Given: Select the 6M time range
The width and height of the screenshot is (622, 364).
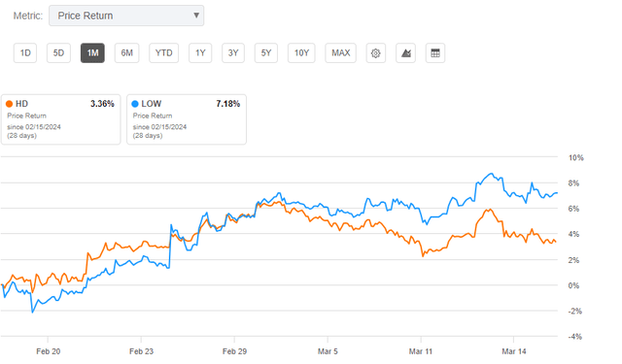Looking at the screenshot, I should coord(127,53).
